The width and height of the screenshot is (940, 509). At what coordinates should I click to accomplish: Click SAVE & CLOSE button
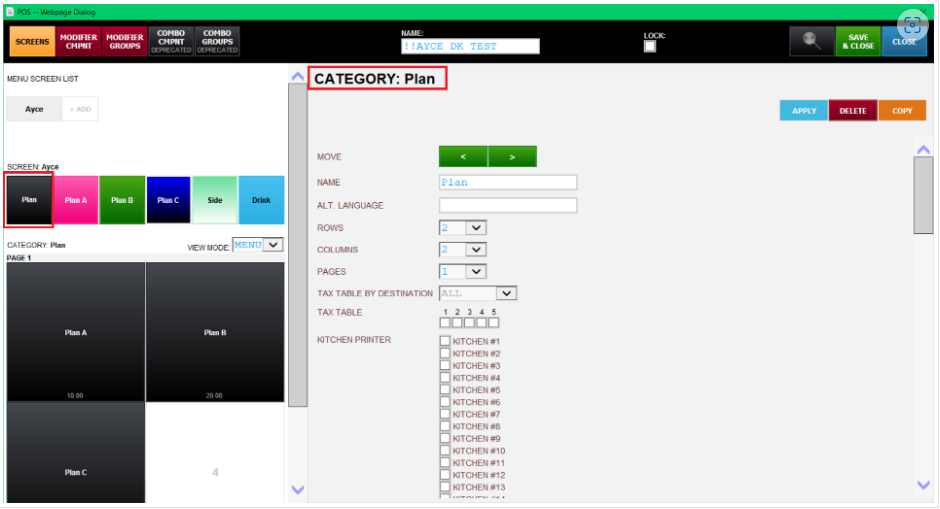858,41
